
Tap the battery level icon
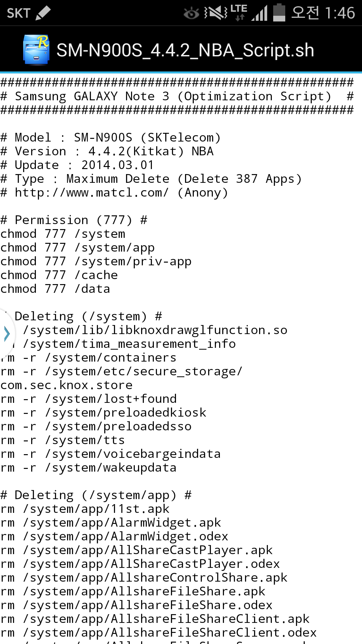[x=279, y=13]
